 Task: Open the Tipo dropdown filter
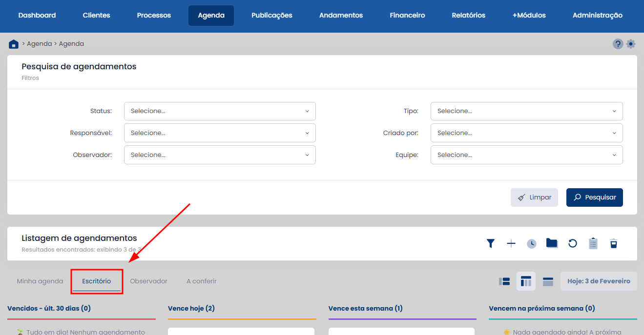526,111
